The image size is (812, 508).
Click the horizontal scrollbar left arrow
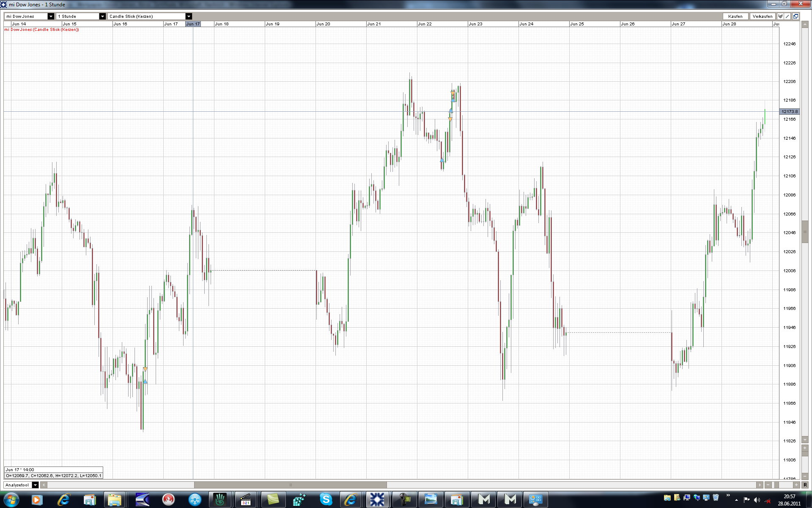[x=44, y=485]
